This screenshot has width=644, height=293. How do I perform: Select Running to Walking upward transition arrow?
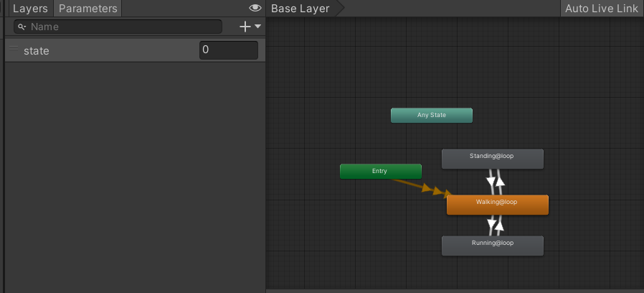pos(500,225)
